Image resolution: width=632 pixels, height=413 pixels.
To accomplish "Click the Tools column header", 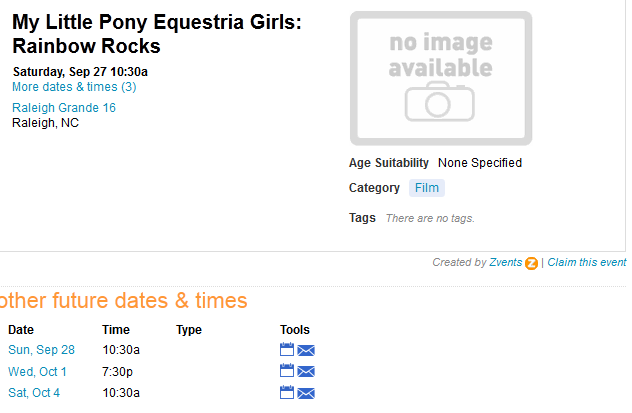I will [295, 330].
